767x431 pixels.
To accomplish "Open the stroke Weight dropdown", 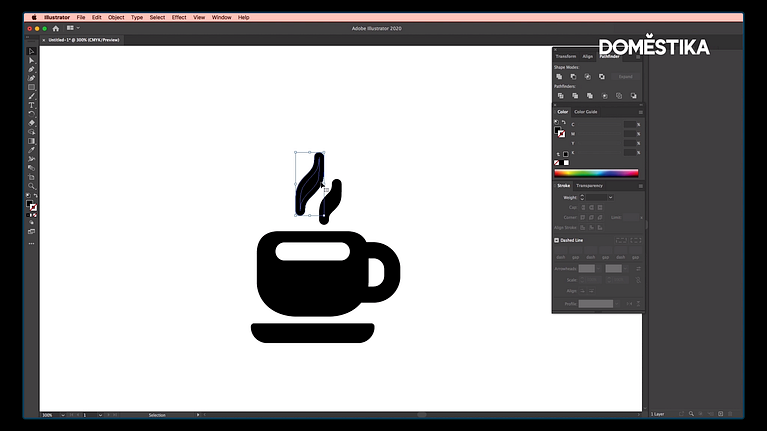I will 610,197.
